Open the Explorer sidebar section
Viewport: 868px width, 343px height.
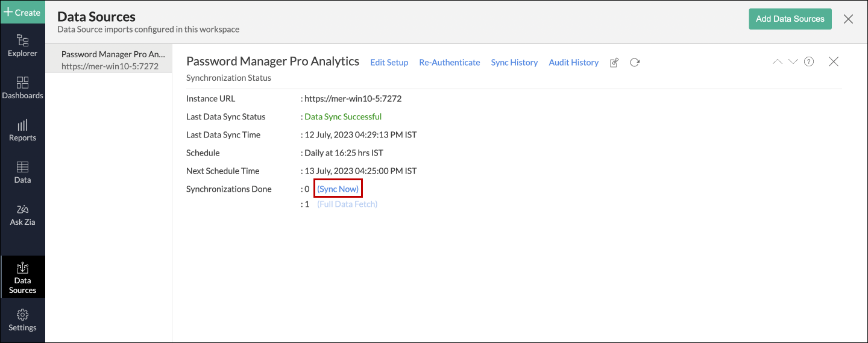pos(22,46)
